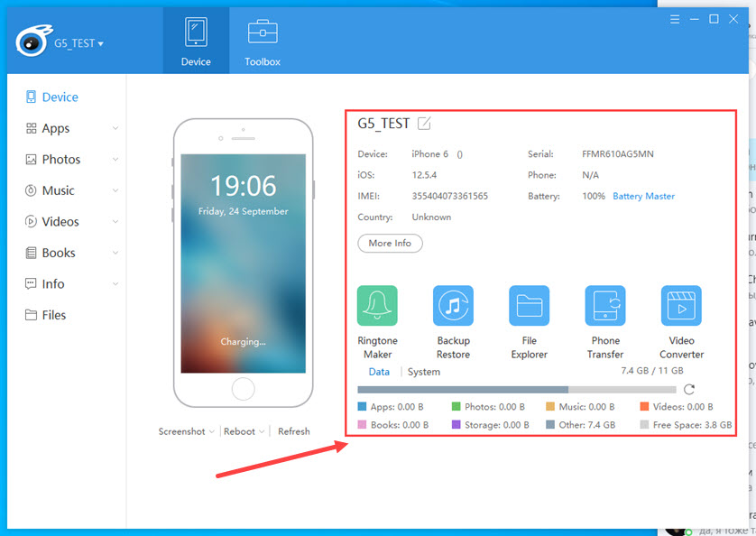This screenshot has height=536, width=756.
Task: Click the light gray Free Space swatch
Action: pos(645,424)
